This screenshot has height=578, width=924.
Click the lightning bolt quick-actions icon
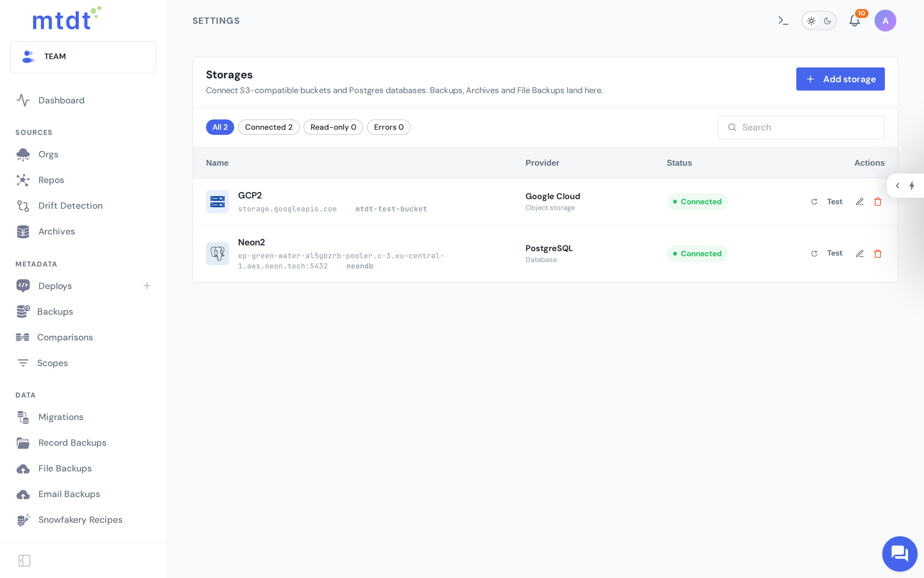point(912,186)
